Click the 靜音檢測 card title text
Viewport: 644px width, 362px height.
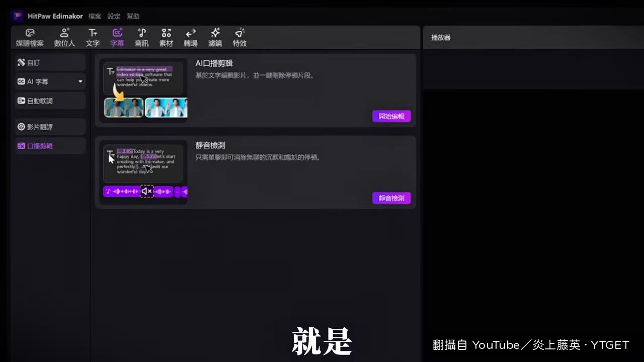click(210, 145)
